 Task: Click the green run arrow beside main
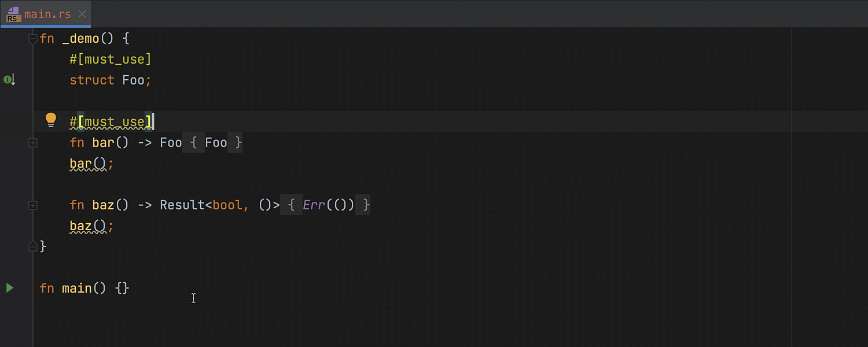point(10,287)
